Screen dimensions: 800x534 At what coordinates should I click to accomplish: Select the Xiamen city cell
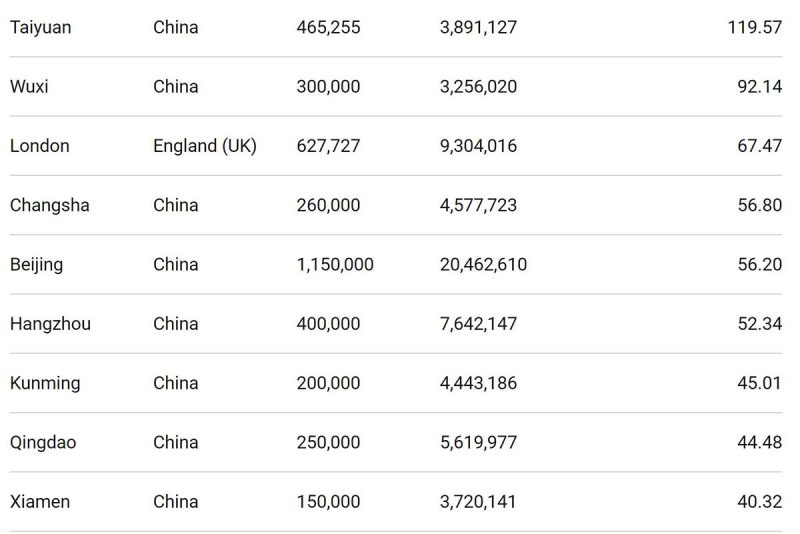point(40,501)
